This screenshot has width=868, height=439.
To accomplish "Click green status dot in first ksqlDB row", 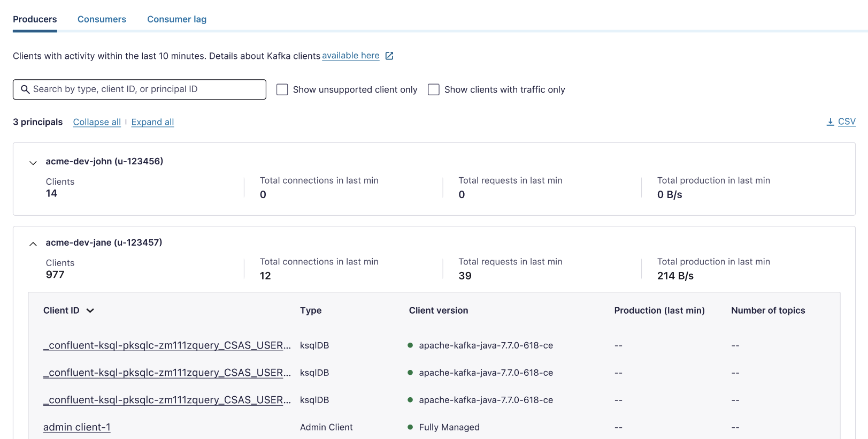I will tap(410, 345).
